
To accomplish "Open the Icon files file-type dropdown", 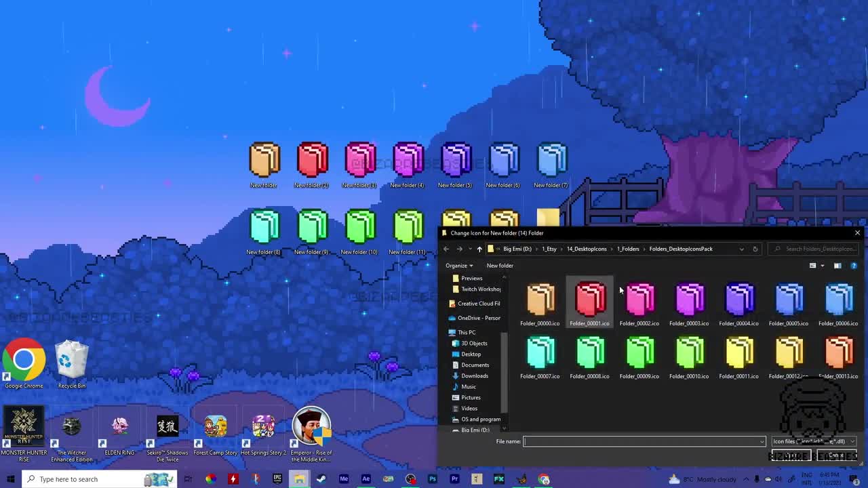I will point(812,441).
